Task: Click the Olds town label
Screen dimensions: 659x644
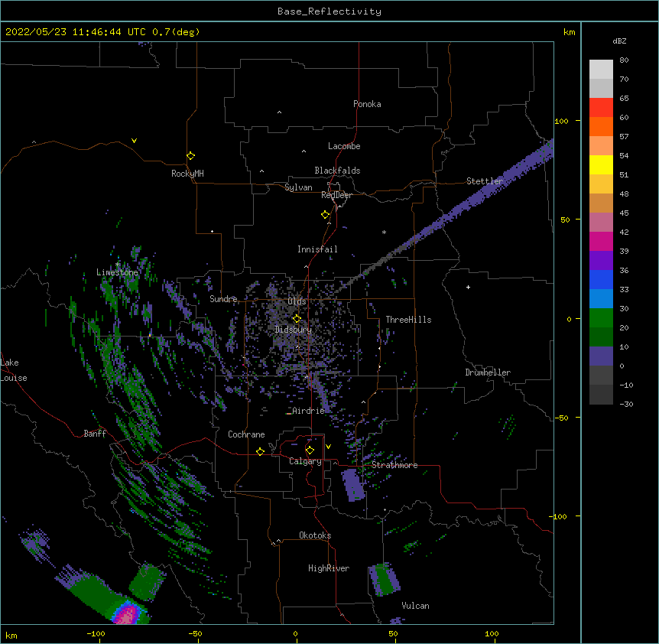Action: (297, 301)
